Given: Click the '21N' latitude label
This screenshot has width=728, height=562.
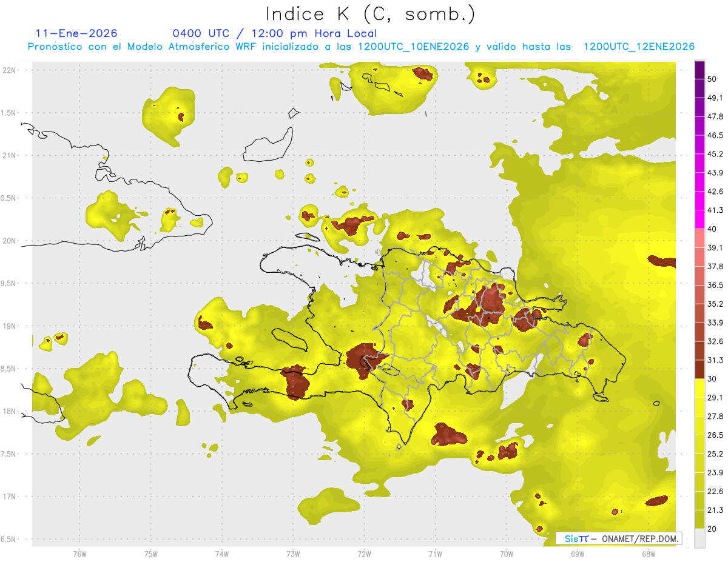Looking at the screenshot, I should (x=9, y=156).
